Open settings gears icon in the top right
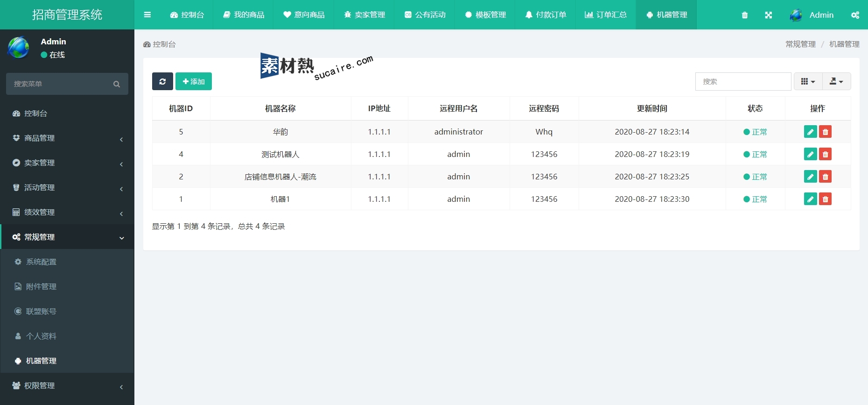868x405 pixels. pos(855,15)
